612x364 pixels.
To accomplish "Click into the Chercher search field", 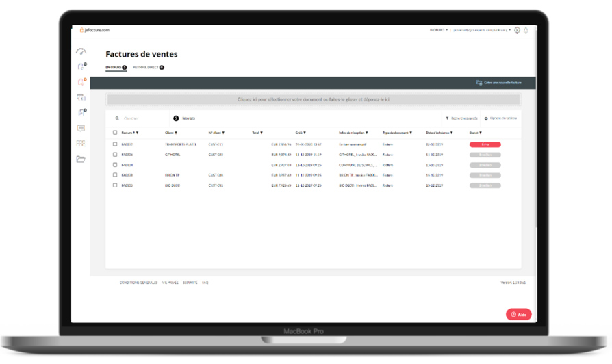I will coord(140,118).
